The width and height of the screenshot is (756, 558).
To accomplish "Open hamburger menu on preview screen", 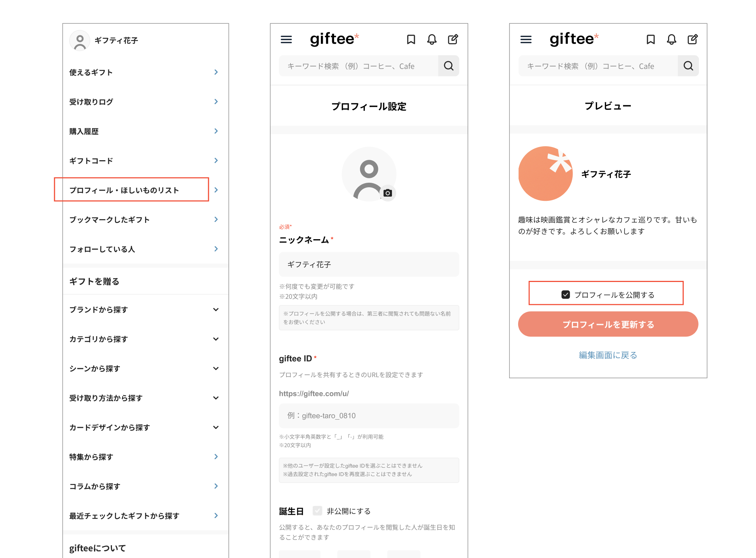I will [526, 39].
